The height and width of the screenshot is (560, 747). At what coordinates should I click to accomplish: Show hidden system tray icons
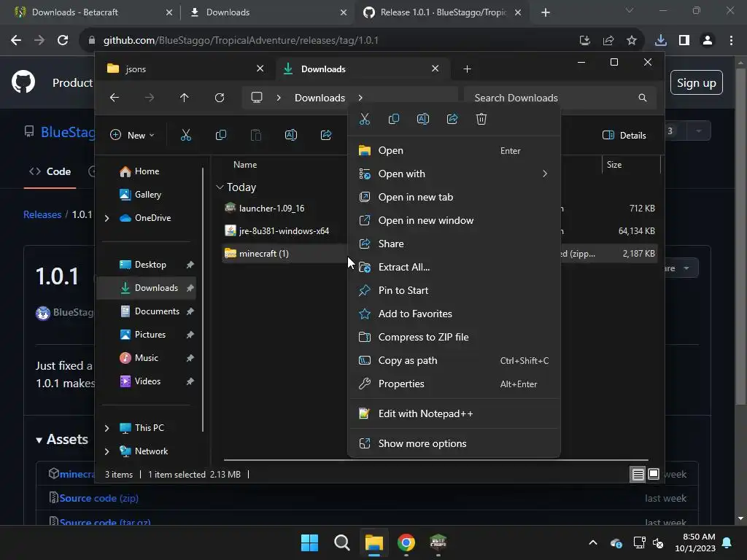click(x=592, y=542)
